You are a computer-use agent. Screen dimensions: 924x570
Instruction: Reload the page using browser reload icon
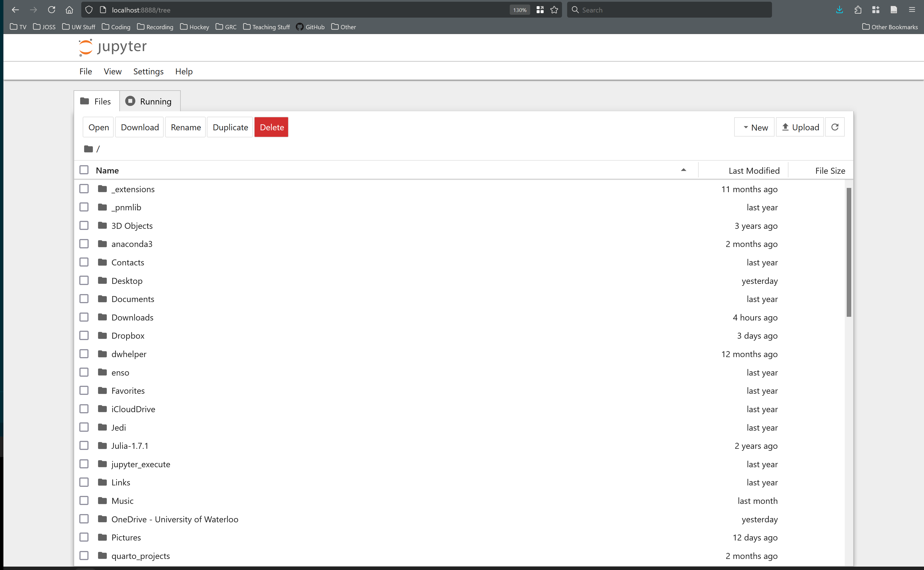51,10
